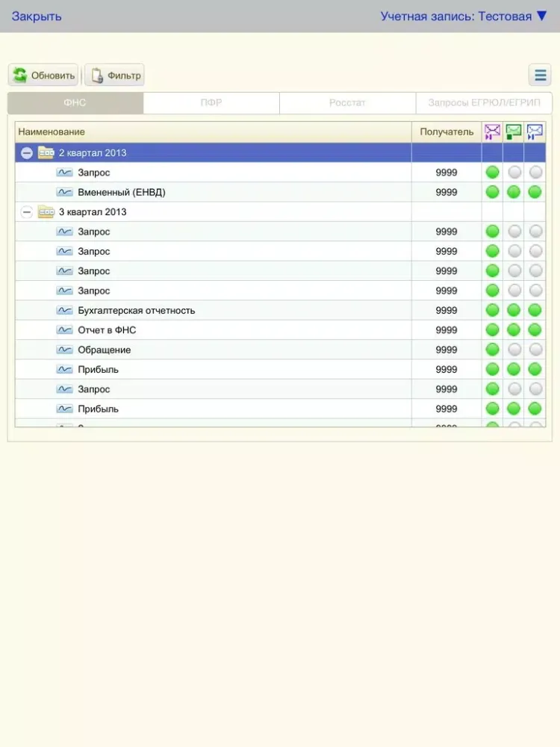
Task: Click first status circle of Отчет в ФНС
Action: pos(492,329)
